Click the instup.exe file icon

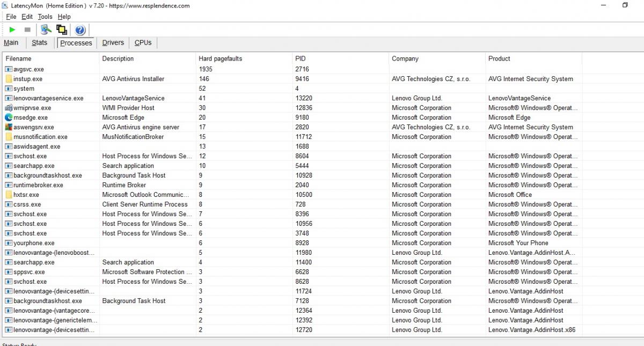point(9,79)
